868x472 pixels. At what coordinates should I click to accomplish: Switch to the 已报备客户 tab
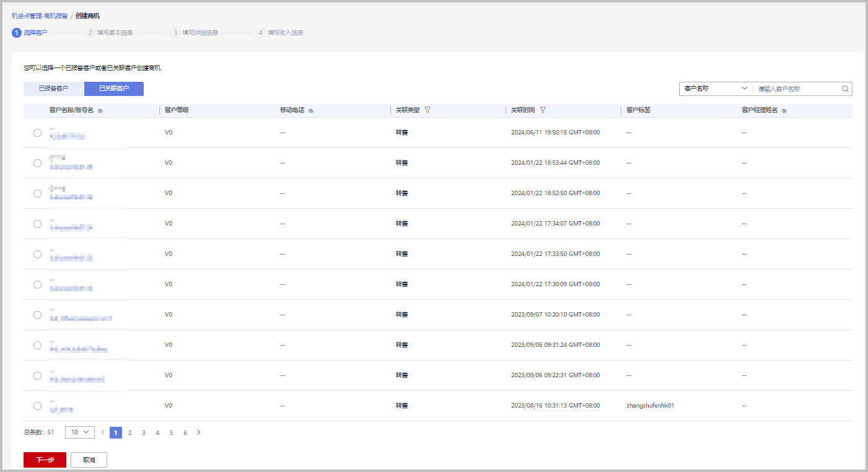click(53, 89)
